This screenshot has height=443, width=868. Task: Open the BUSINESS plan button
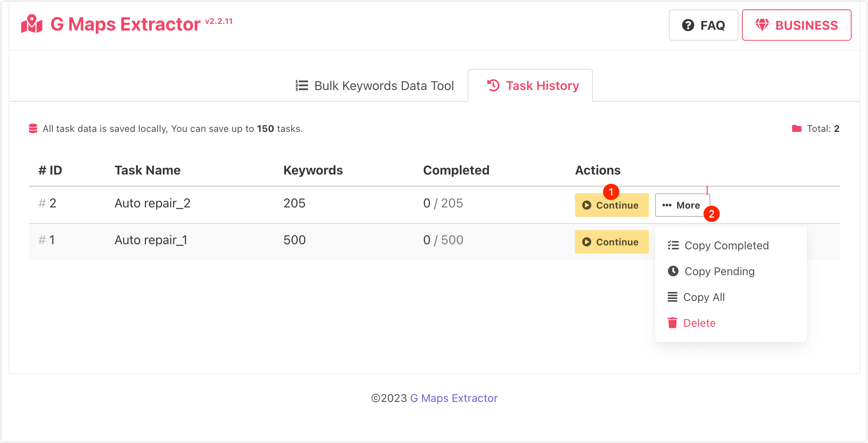[796, 25]
